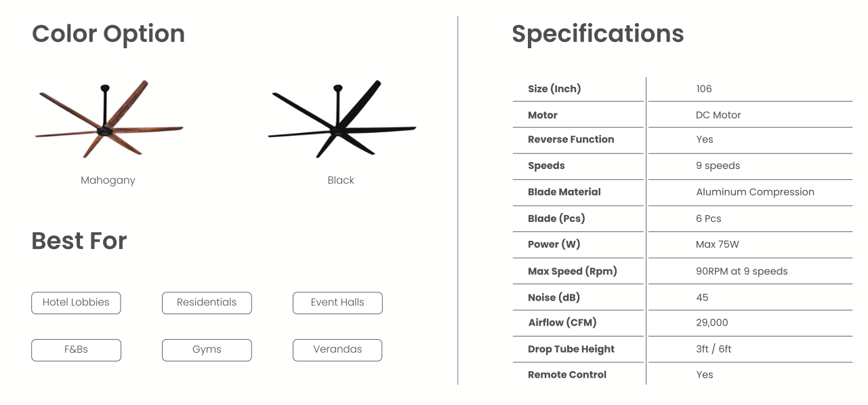Screen dimensions: 868x405
Task: Click the Drop Tube Height label
Action: 571,349
